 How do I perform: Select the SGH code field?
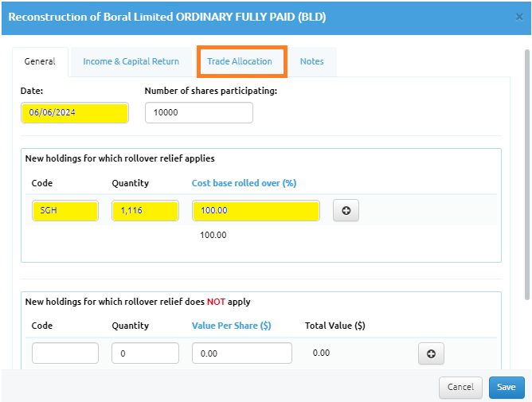65,211
